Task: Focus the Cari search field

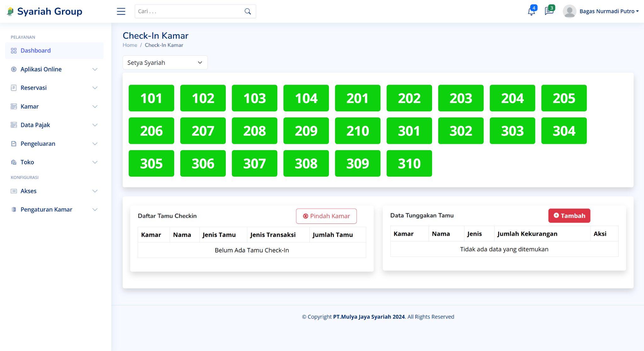Action: pyautogui.click(x=189, y=11)
